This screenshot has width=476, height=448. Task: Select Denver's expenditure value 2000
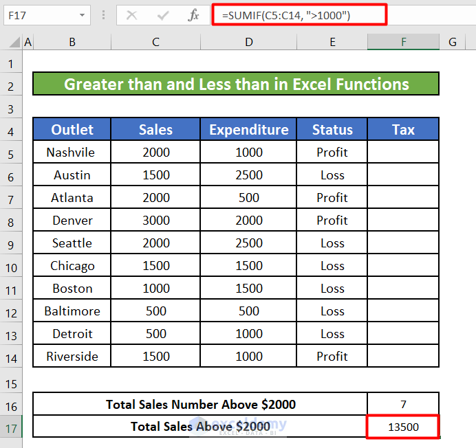click(248, 220)
